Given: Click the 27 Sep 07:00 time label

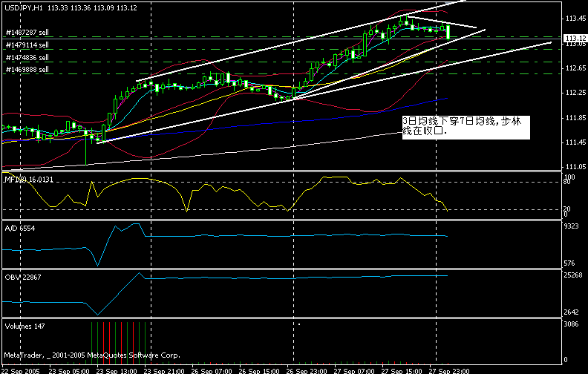Looking at the screenshot, I should [354, 371].
